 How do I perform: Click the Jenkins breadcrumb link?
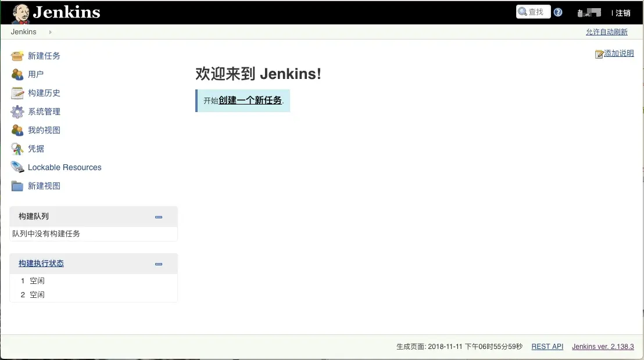click(23, 32)
